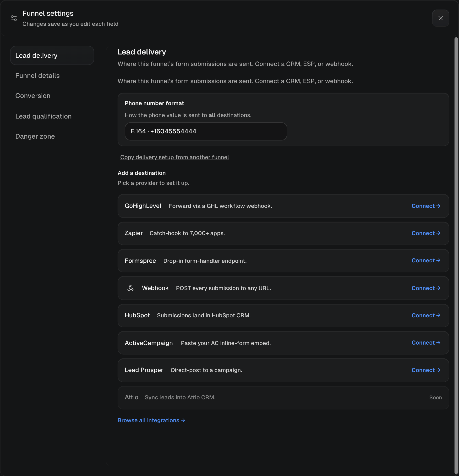Open the Lead delivery settings tab

[52, 55]
